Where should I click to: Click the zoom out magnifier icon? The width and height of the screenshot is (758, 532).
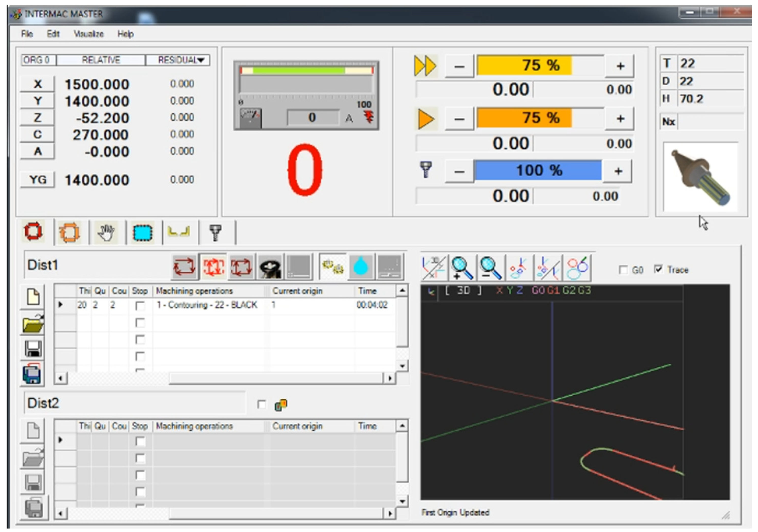coord(491,267)
